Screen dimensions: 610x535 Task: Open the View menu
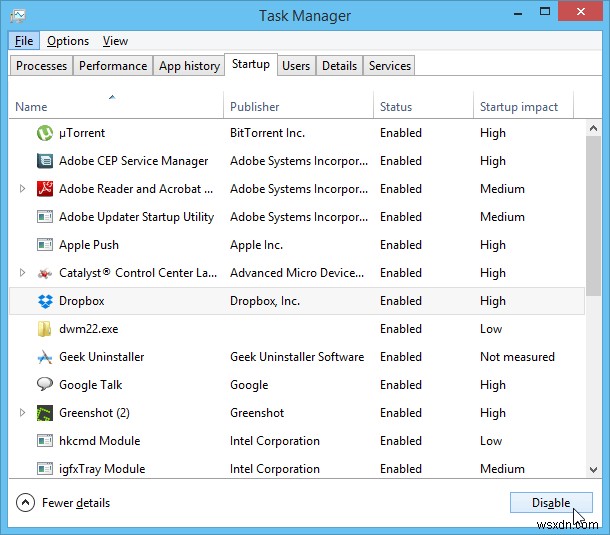click(x=115, y=41)
